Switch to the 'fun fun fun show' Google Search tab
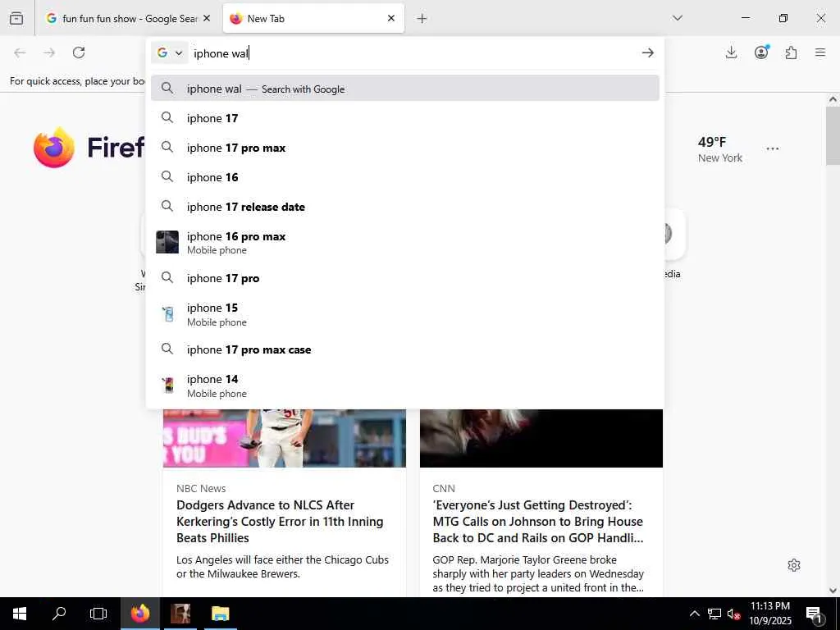Viewport: 840px width, 630px height. pyautogui.click(x=129, y=18)
